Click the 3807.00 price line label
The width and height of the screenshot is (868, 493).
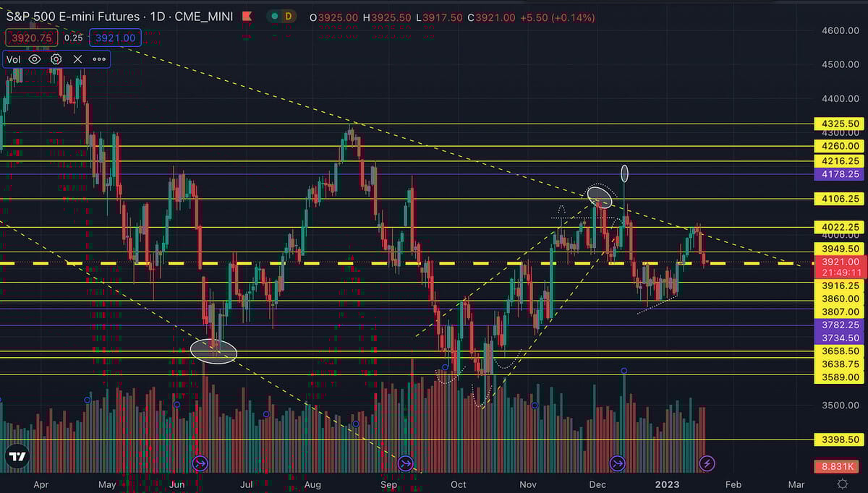[839, 312]
